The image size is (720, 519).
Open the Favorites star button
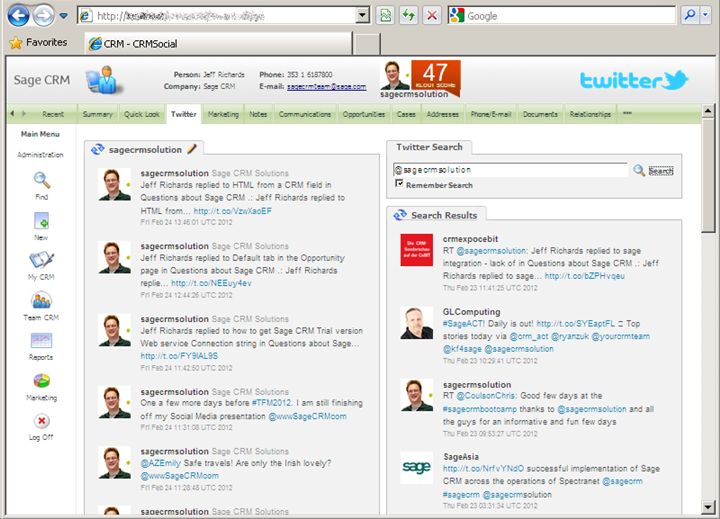click(x=38, y=43)
